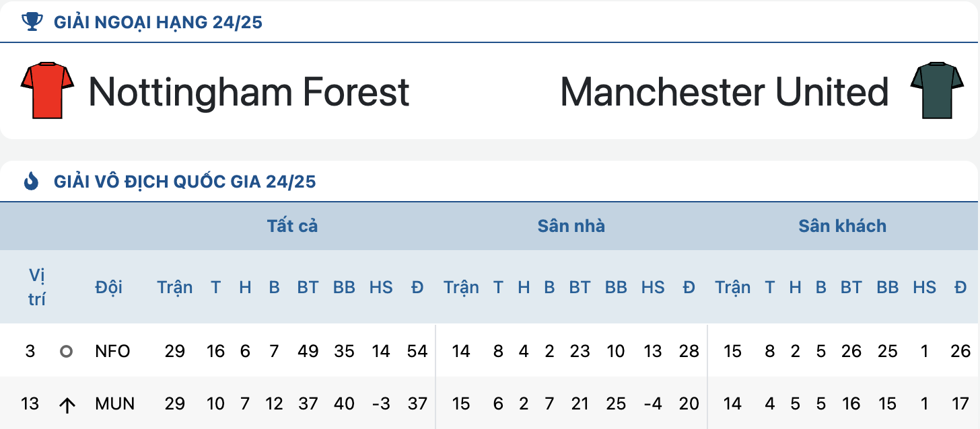This screenshot has width=980, height=429.
Task: Select the Sân nhà standings section header
Action: tap(571, 226)
